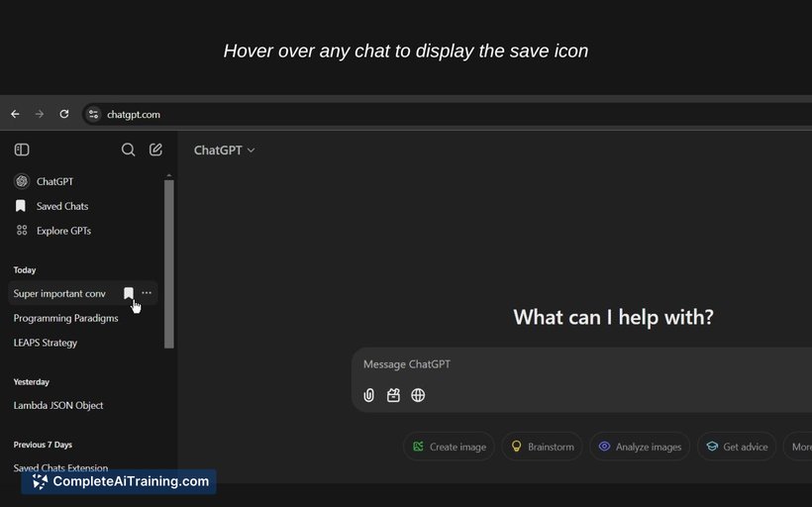Click the sidebar vertical scrollbar

168,264
